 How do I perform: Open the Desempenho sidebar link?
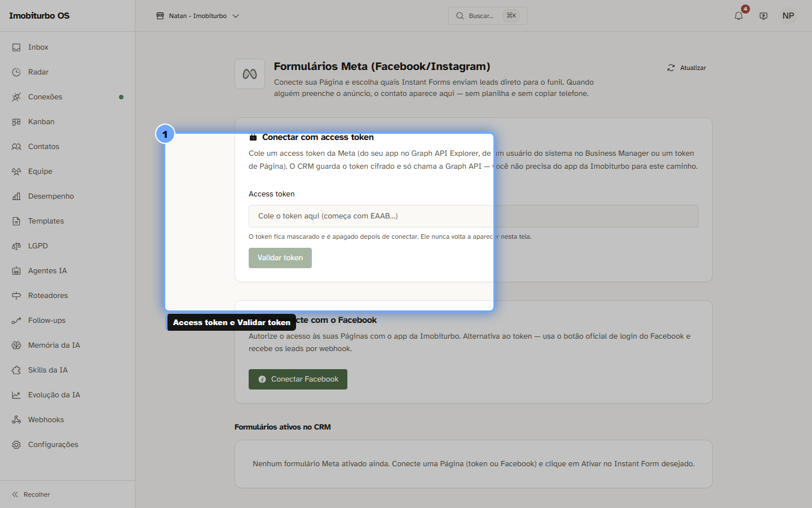(x=68, y=196)
